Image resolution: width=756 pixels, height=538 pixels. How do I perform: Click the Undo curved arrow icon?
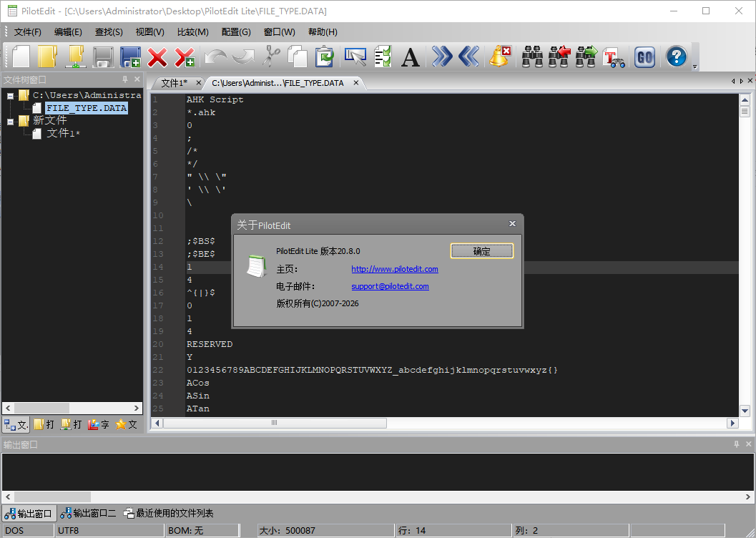pyautogui.click(x=215, y=57)
